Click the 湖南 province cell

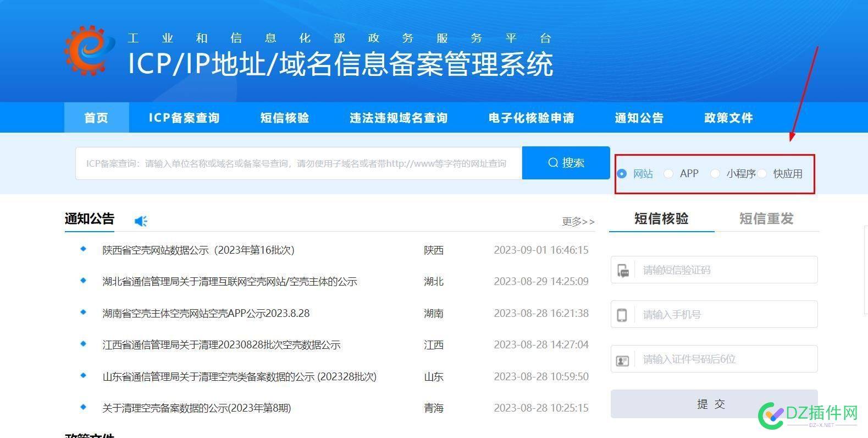[434, 313]
